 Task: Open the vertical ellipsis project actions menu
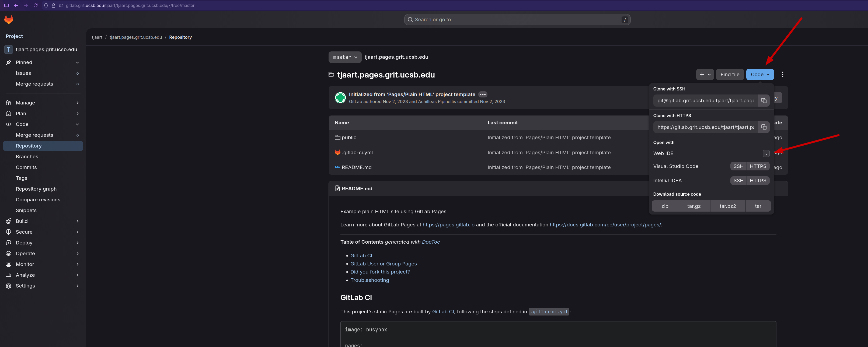tap(782, 75)
